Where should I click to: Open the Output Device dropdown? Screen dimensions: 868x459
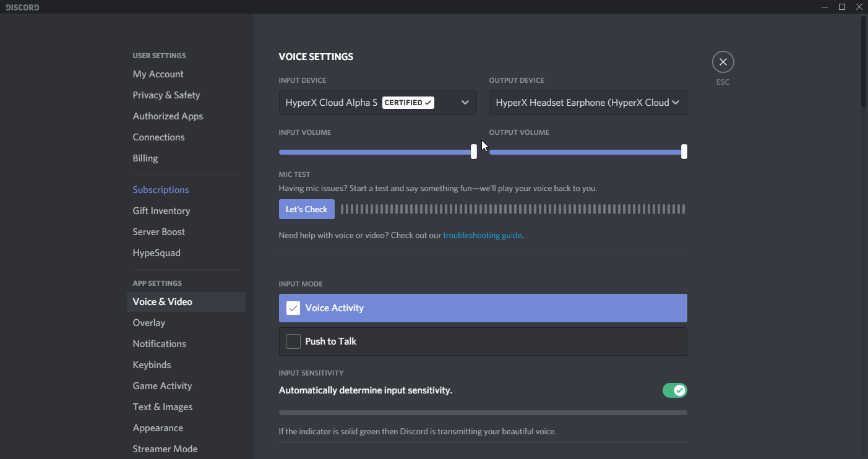(675, 103)
